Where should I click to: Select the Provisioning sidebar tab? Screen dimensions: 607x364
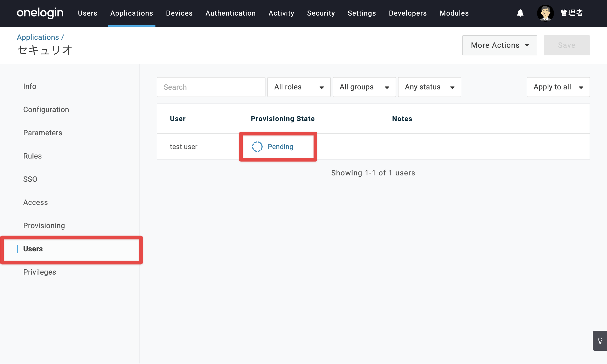(x=44, y=226)
